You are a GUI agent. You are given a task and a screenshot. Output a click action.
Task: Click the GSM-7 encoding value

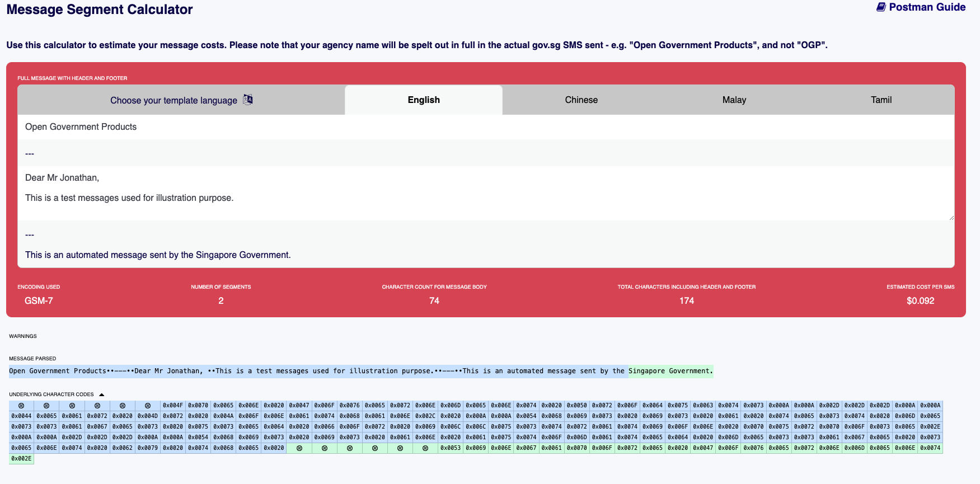[x=39, y=301]
